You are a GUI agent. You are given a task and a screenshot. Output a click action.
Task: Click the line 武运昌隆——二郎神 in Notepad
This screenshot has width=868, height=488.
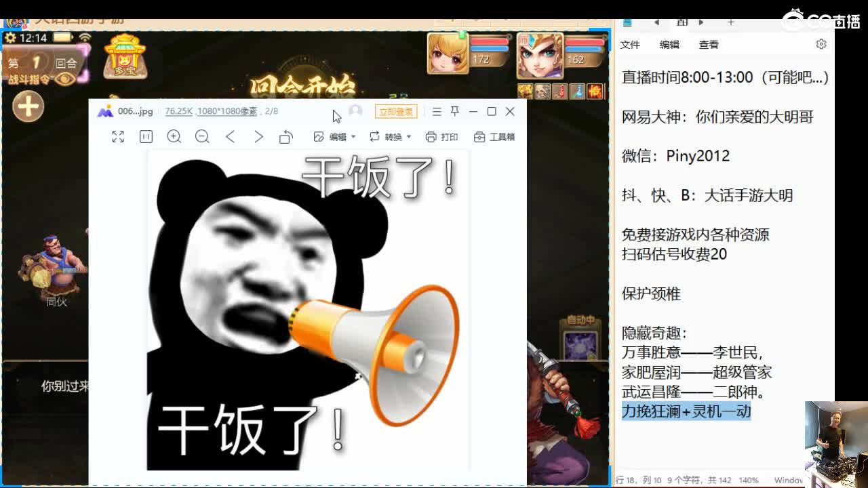[x=694, y=392]
